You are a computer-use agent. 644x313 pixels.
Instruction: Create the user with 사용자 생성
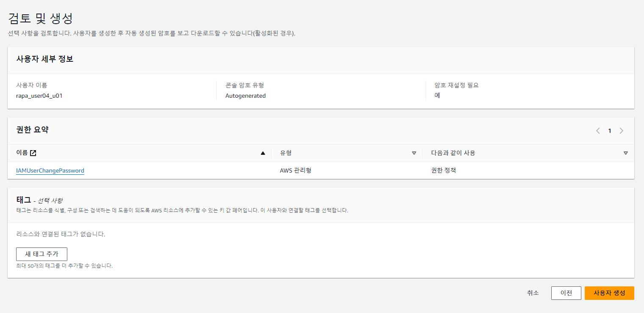click(x=609, y=293)
